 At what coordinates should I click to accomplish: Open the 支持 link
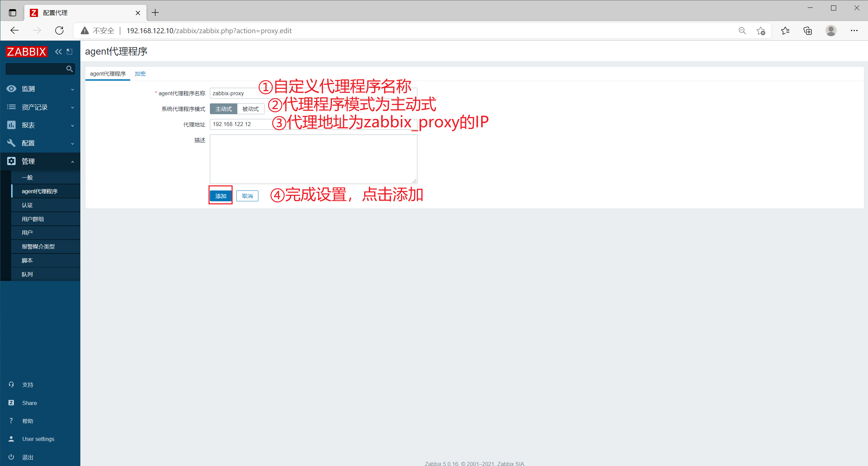28,385
